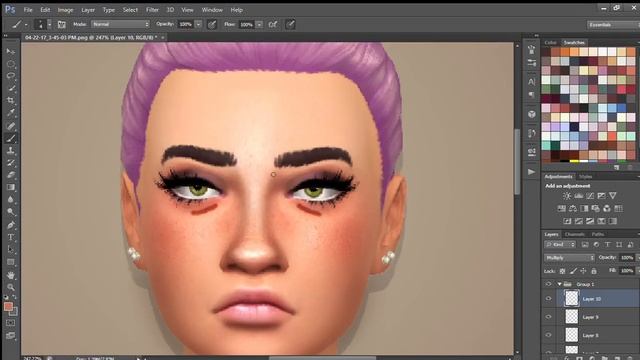Select the Brush tool in toolbox
The height and width of the screenshot is (360, 640).
click(11, 138)
